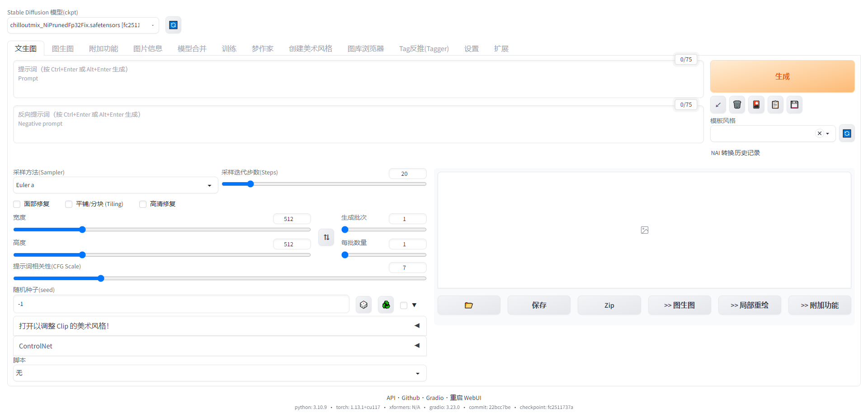The height and width of the screenshot is (418, 868).
Task: Refresh the 模板风格 style list
Action: 847,133
